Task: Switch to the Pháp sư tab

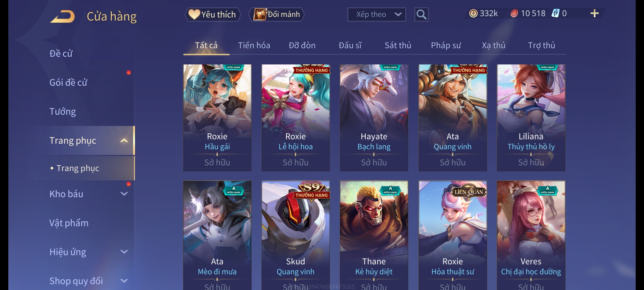Action: click(x=446, y=45)
